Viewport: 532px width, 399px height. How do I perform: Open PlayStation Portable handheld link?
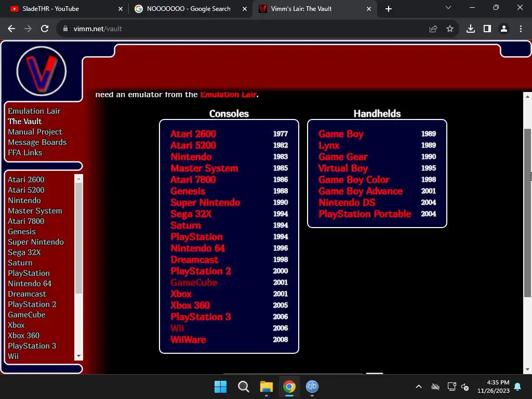coord(365,214)
